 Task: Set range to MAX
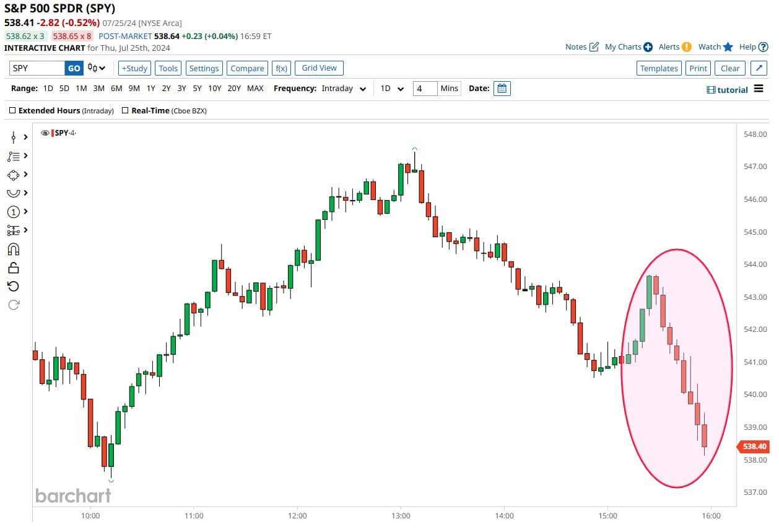coord(255,89)
